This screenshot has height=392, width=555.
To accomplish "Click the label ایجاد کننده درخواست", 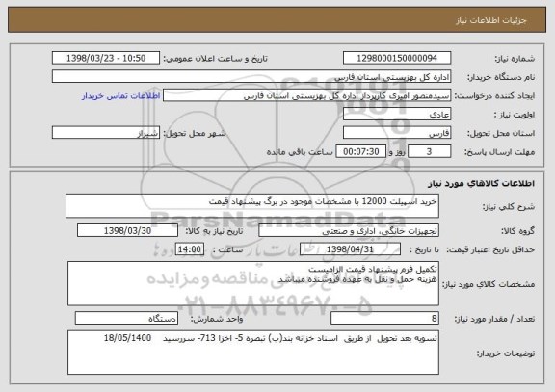I will [494, 96].
